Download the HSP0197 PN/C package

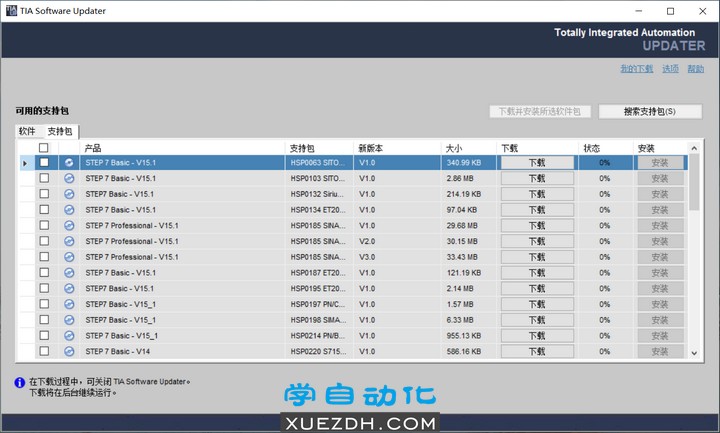537,304
